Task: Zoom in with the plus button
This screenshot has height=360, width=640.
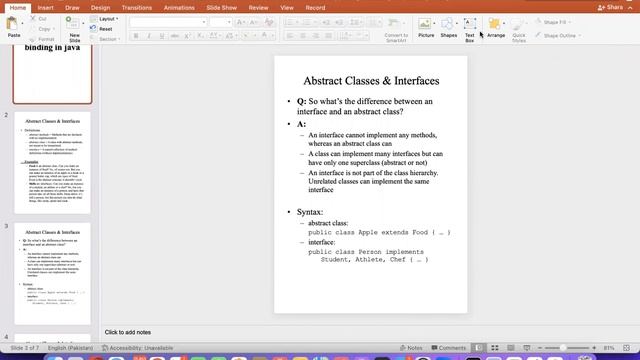Action: (x=594, y=348)
